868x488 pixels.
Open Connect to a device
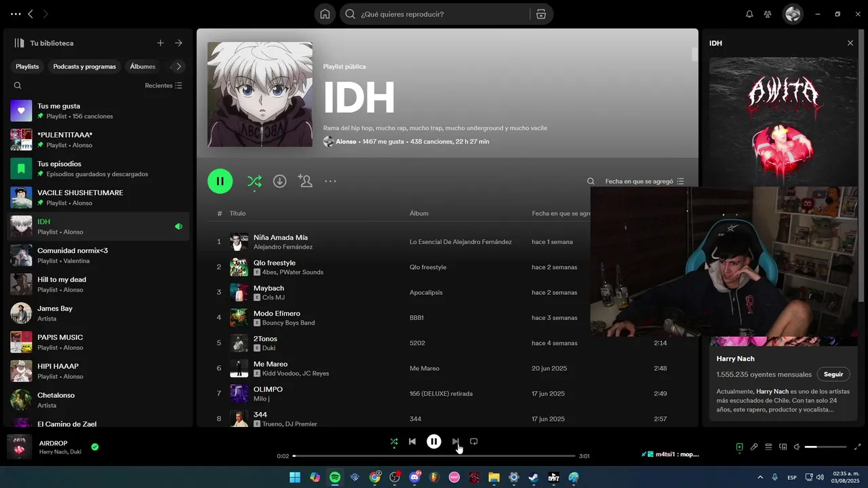[783, 447]
